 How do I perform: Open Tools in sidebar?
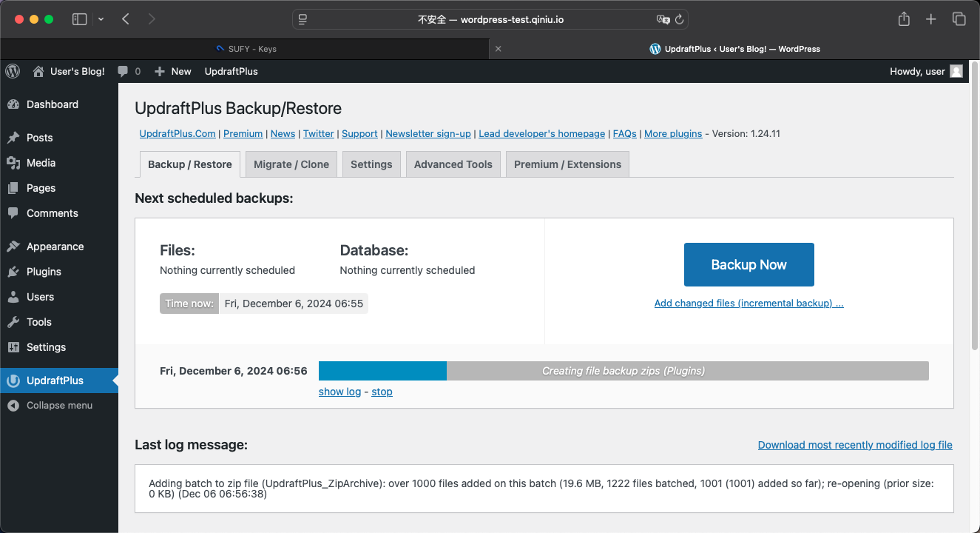(59, 322)
